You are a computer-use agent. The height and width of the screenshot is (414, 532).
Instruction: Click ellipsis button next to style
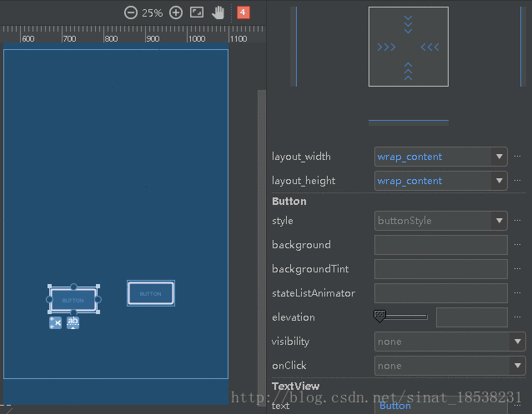pos(517,221)
